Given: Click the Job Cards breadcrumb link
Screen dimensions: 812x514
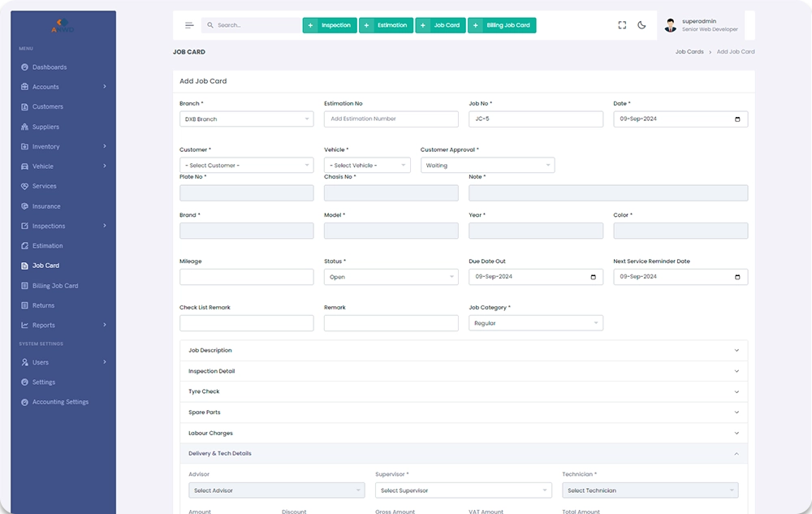Looking at the screenshot, I should click(x=689, y=52).
